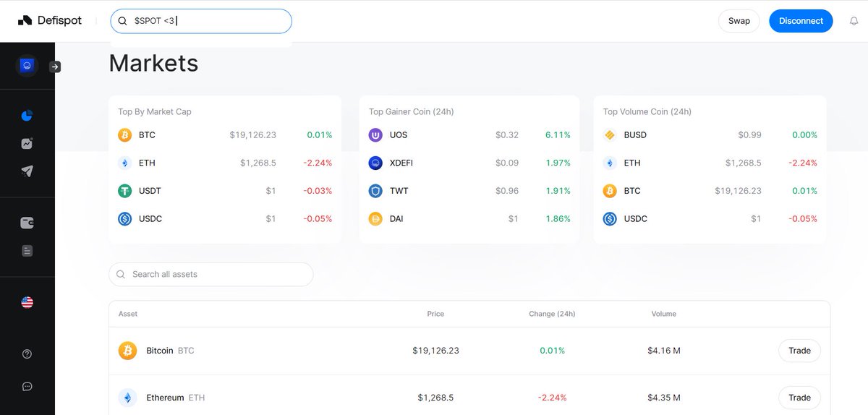Click the BUSD coin icon

pyautogui.click(x=610, y=135)
